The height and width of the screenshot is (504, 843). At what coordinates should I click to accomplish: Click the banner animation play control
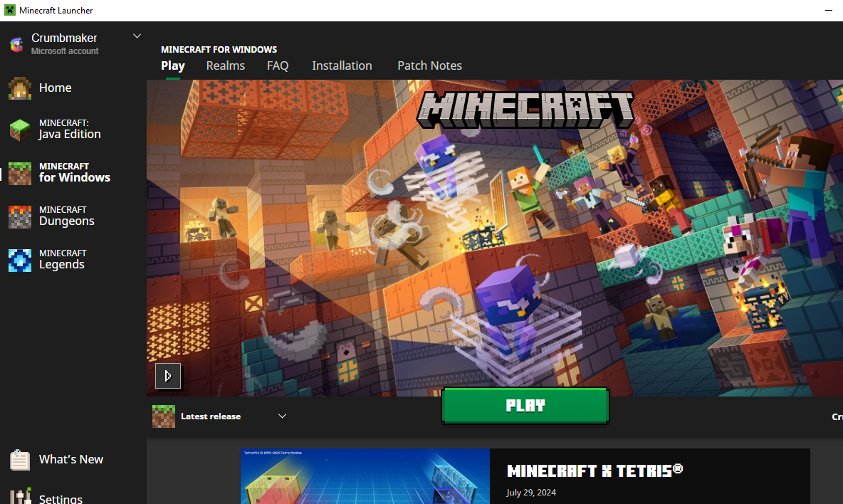coord(168,376)
